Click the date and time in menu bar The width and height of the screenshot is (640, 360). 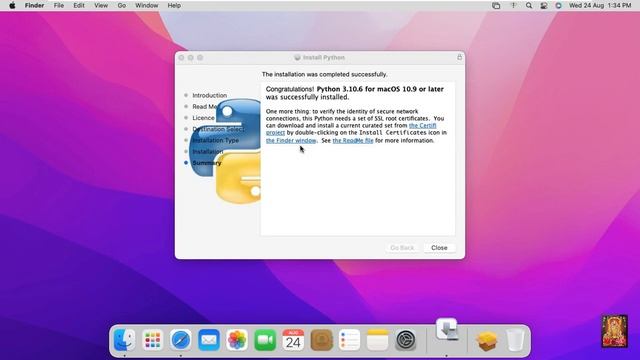click(x=600, y=5)
